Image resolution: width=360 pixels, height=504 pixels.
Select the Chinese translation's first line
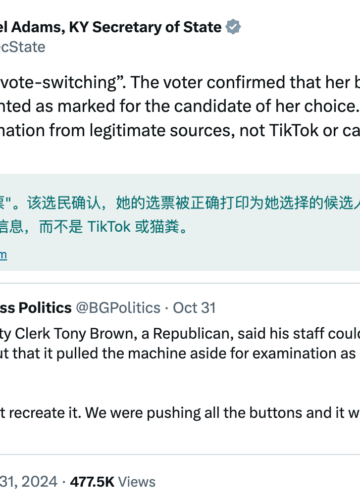(x=180, y=203)
